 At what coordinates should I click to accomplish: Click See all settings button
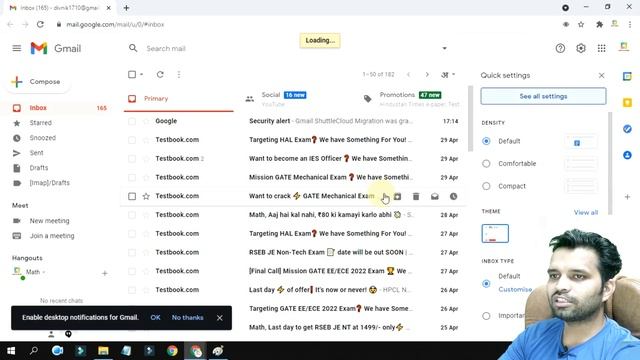[x=543, y=96]
